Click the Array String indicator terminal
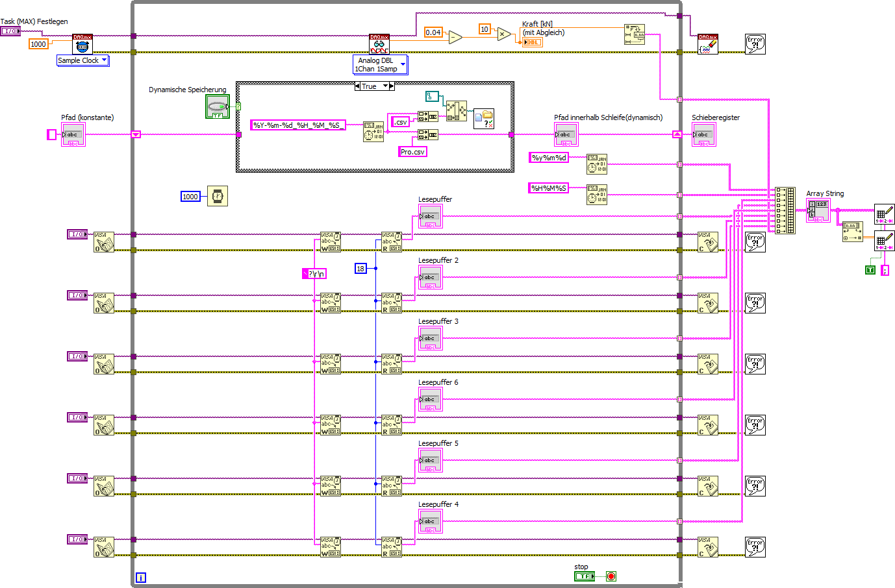Screen dimensions: 895x588 (x=818, y=211)
